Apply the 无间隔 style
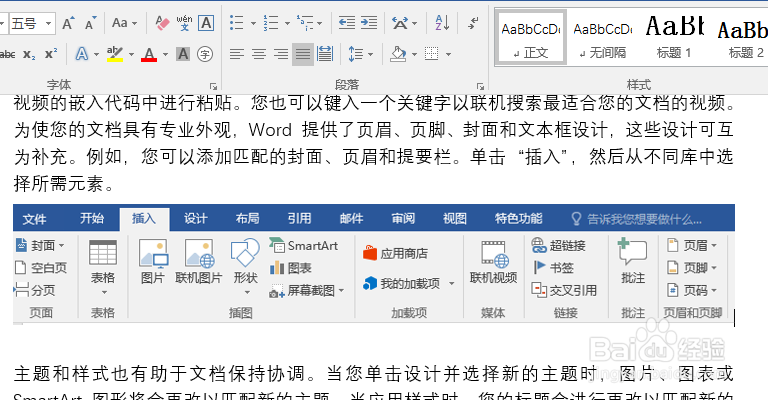Screen dimensions: 768x400 [x=603, y=38]
